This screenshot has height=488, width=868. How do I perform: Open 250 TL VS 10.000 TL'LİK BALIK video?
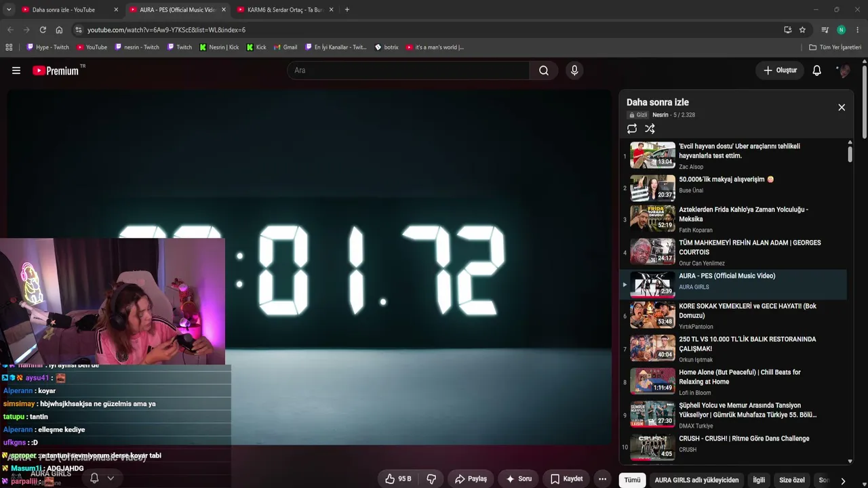click(734, 349)
